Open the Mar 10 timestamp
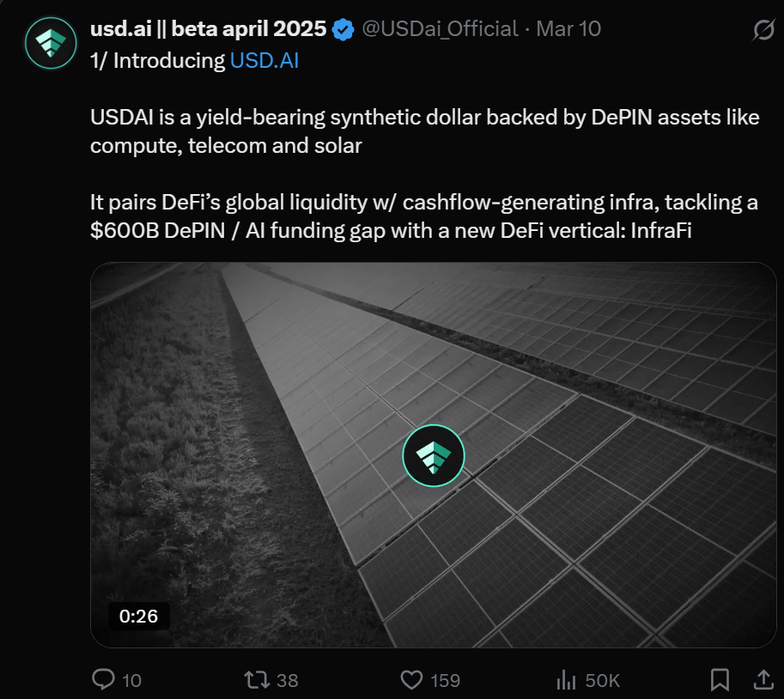 (x=568, y=30)
